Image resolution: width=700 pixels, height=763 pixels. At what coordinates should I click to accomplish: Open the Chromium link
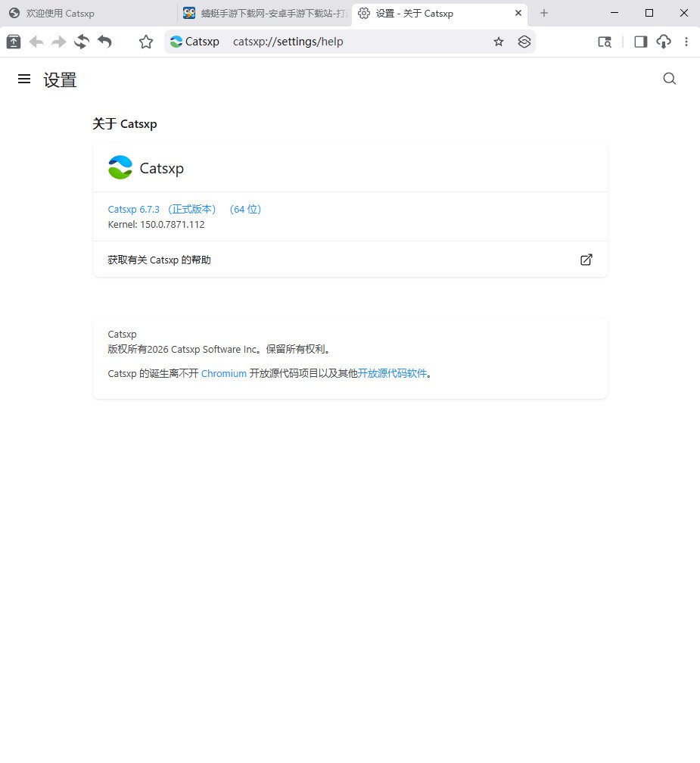(224, 373)
